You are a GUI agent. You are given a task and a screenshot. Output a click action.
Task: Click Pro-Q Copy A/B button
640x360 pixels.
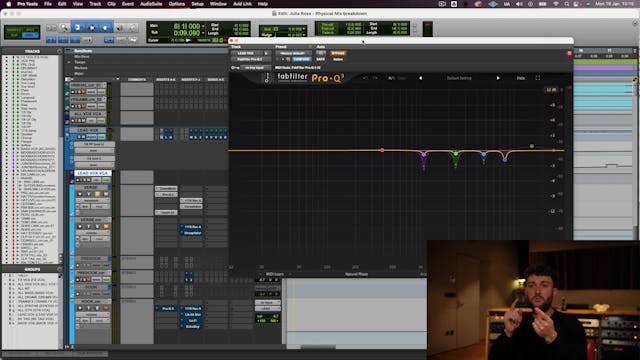402,78
